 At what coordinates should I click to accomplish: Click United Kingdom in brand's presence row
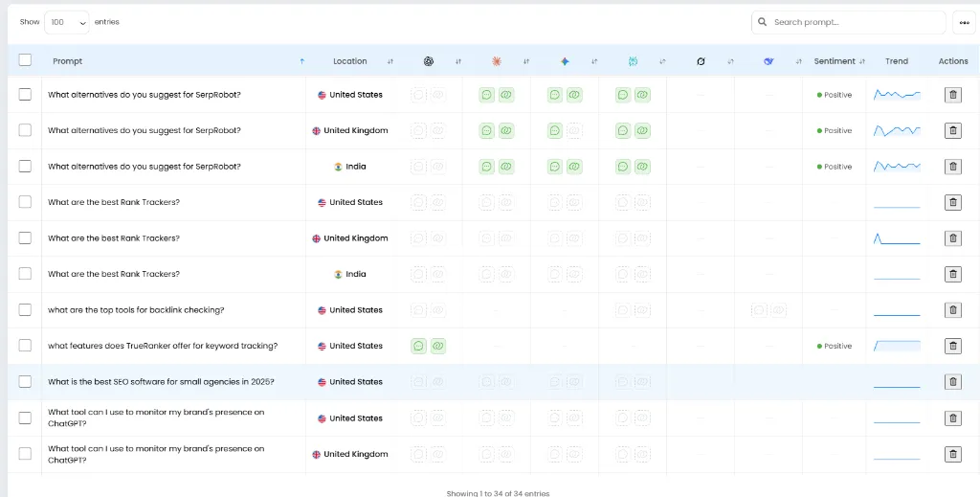pyautogui.click(x=350, y=455)
